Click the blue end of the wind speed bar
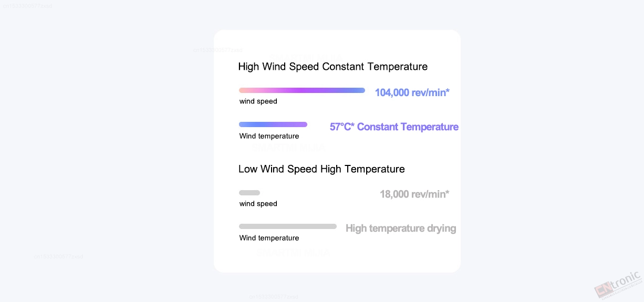The height and width of the screenshot is (302, 644). point(360,90)
